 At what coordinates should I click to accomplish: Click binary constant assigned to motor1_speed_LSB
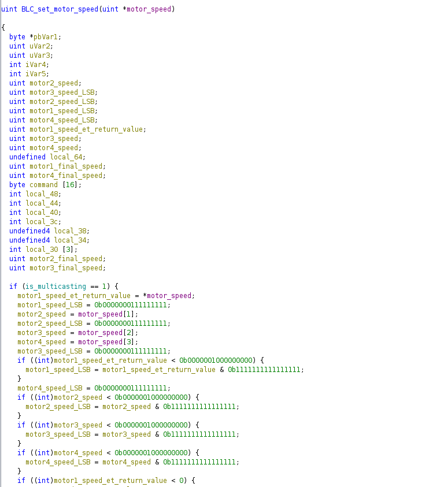point(131,305)
